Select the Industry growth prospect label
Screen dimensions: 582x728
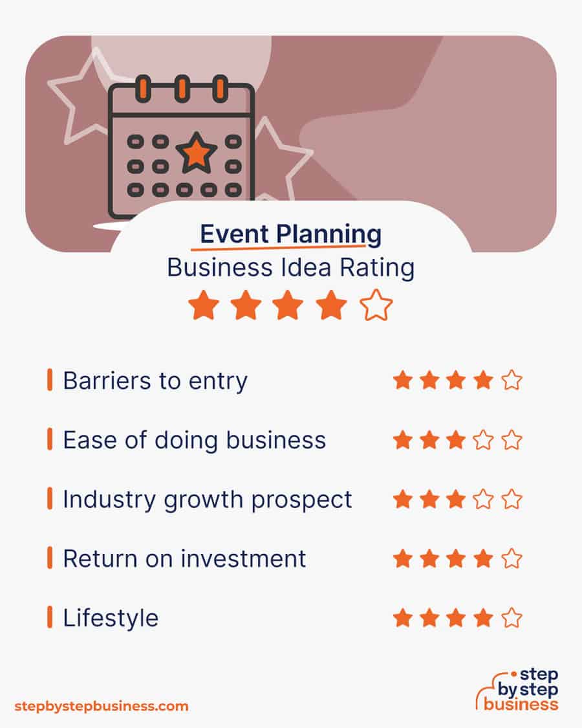pyautogui.click(x=207, y=500)
